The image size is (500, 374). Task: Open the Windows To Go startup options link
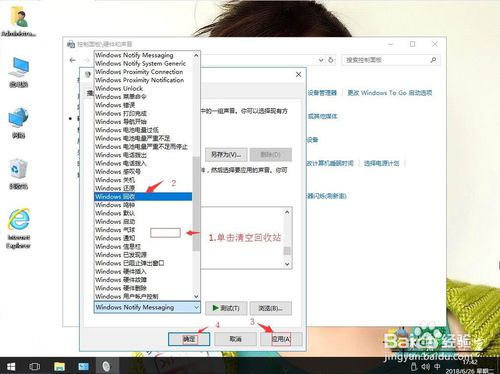coord(389,93)
